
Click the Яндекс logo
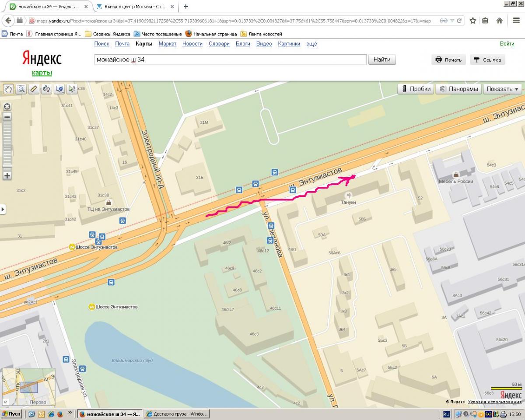coord(42,58)
